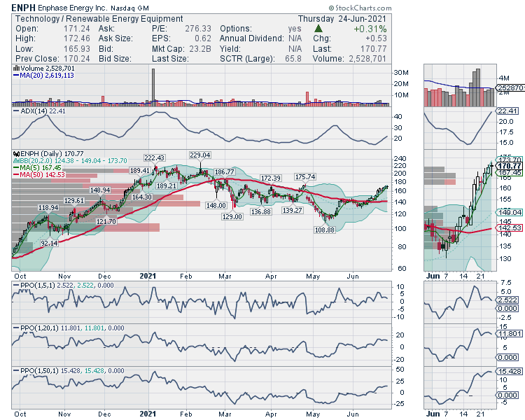Click the 129.00 price label

click(232, 217)
